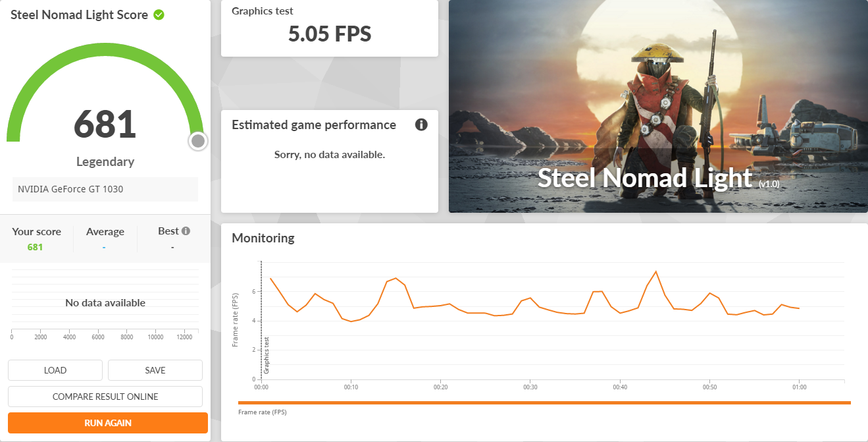
Task: Select the Your score value 681
Action: (x=35, y=247)
